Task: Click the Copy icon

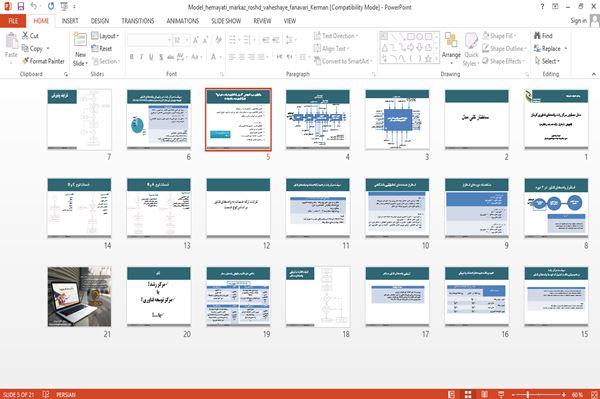Action: [25, 48]
